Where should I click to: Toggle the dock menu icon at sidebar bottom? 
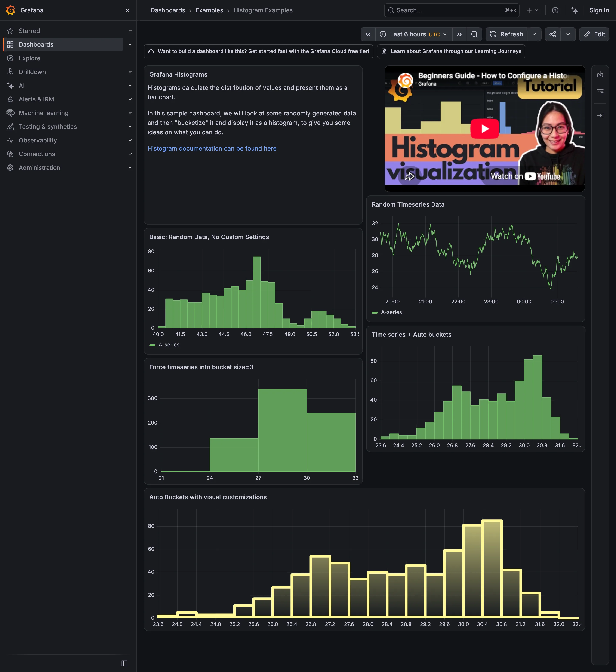(124, 663)
